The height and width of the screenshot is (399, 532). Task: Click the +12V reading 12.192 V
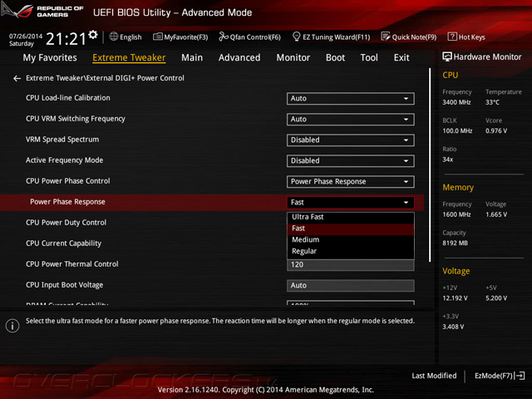[455, 298]
